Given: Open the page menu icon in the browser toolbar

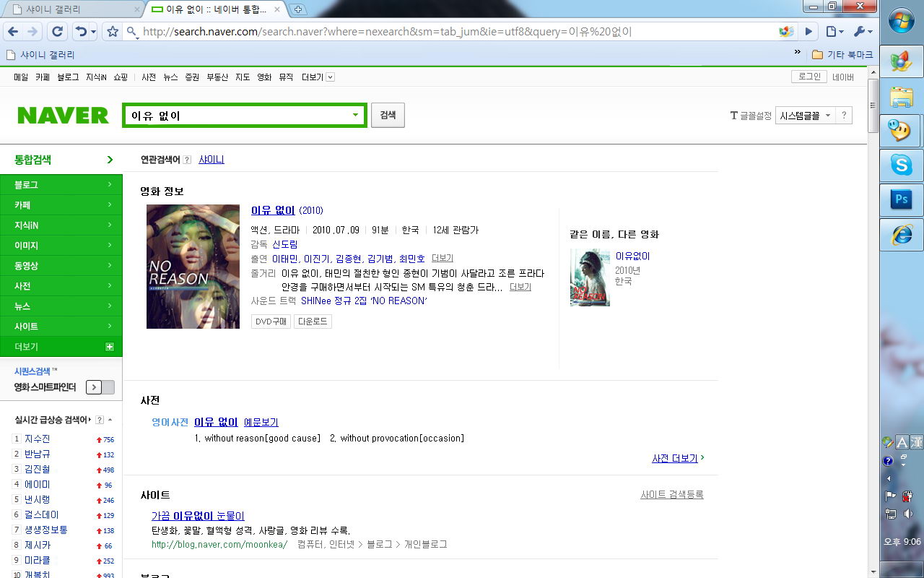Looking at the screenshot, I should pos(834,32).
